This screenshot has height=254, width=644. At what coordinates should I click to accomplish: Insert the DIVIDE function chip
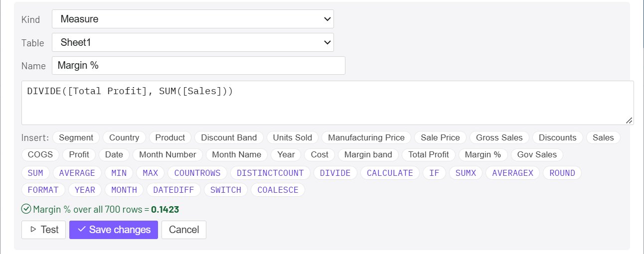[335, 173]
